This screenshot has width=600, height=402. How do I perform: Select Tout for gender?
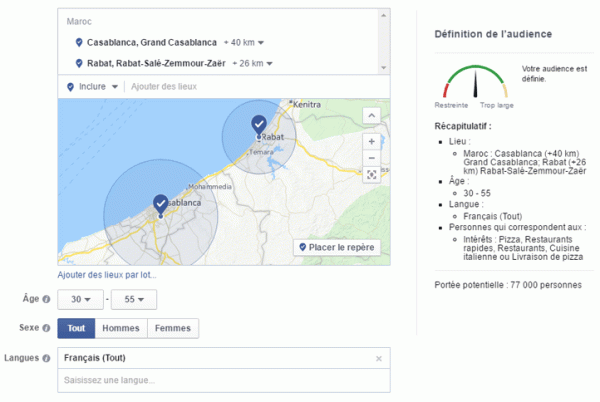78,328
